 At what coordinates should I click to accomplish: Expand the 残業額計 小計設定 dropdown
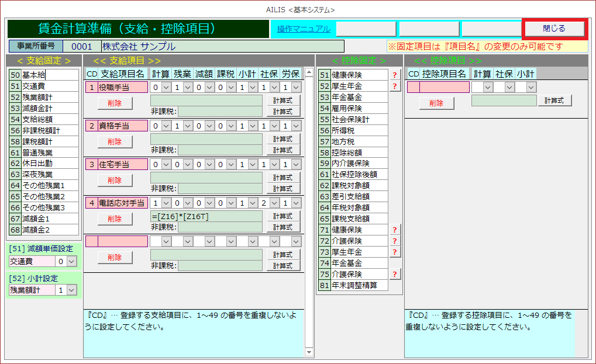[71, 290]
